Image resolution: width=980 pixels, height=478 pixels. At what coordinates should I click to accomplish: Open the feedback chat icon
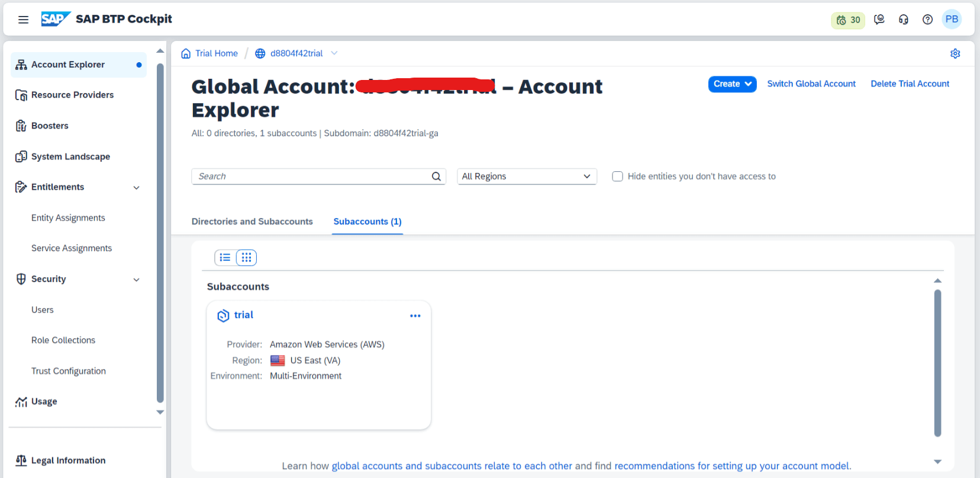[x=879, y=20]
